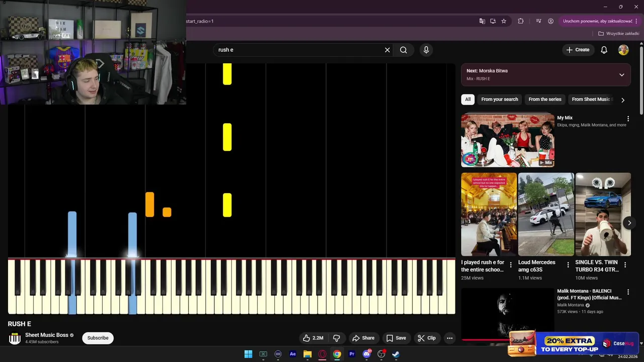This screenshot has width=644, height=362.
Task: Click the 'RUSH E' video title
Action: [20, 324]
